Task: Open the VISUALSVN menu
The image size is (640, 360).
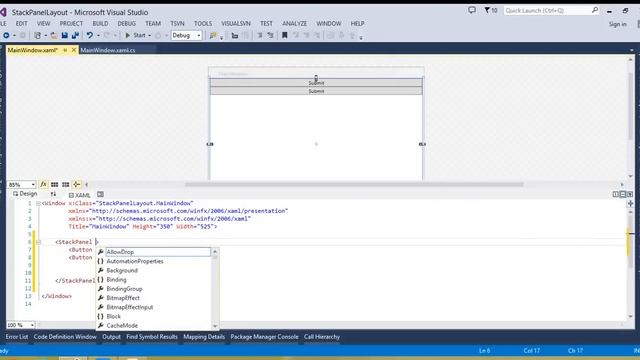Action: 236,24
